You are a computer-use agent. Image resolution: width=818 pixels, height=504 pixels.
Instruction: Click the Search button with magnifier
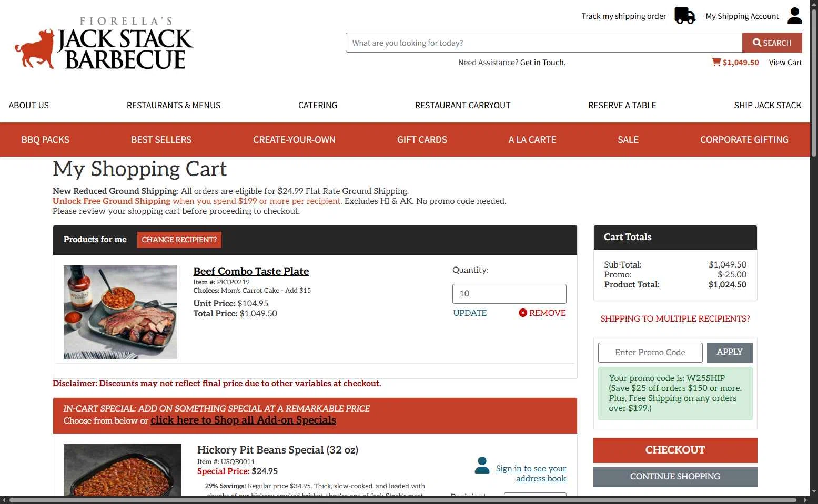[x=772, y=43]
